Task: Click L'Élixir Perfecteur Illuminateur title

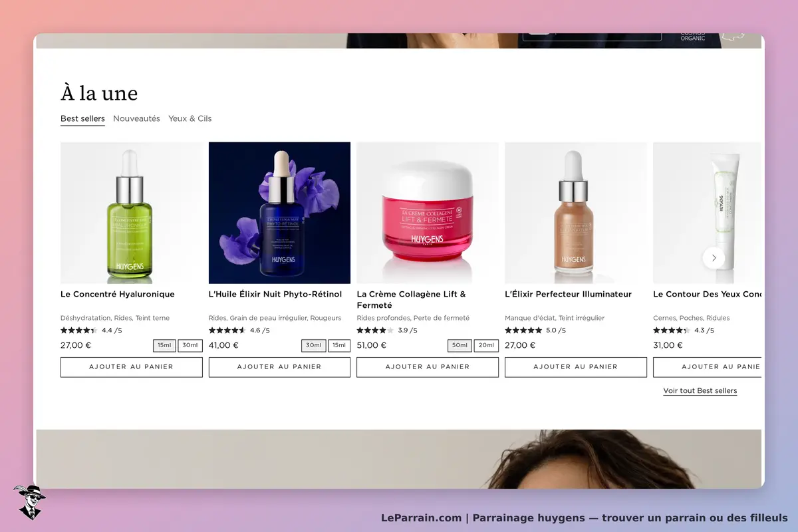Action: click(569, 294)
